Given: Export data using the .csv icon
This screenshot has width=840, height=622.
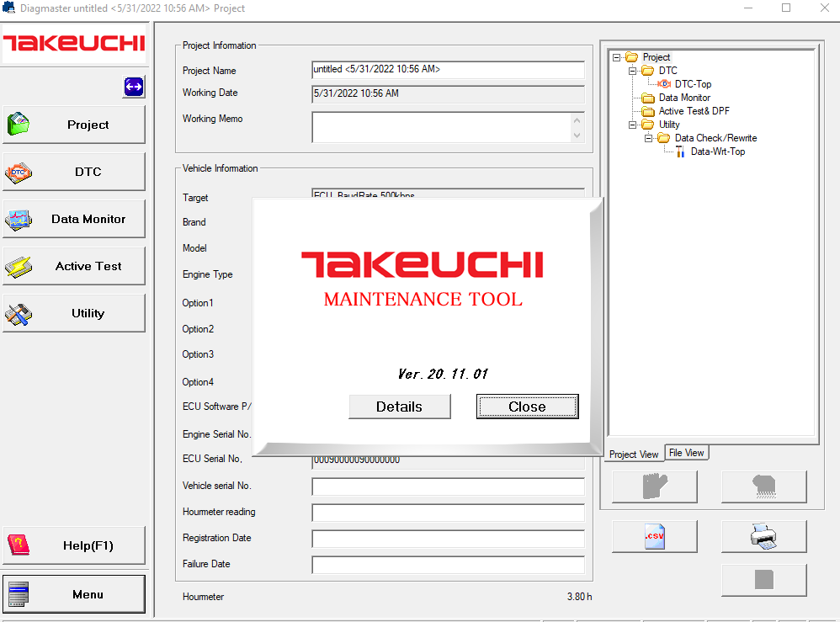Looking at the screenshot, I should 654,536.
